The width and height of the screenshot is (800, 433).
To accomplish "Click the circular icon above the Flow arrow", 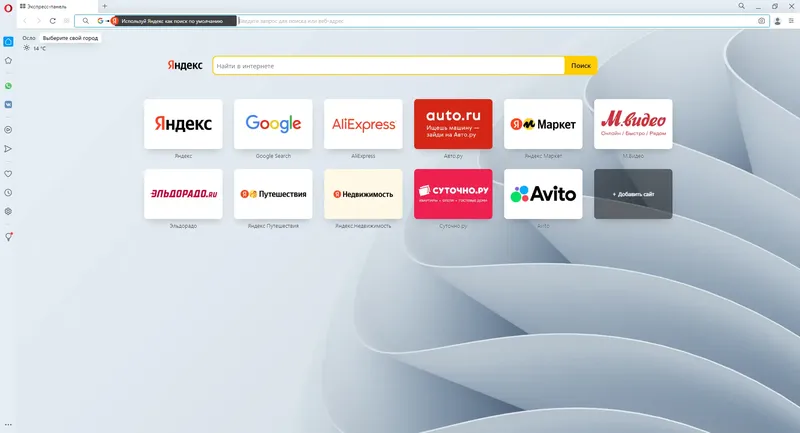I will click(8, 130).
